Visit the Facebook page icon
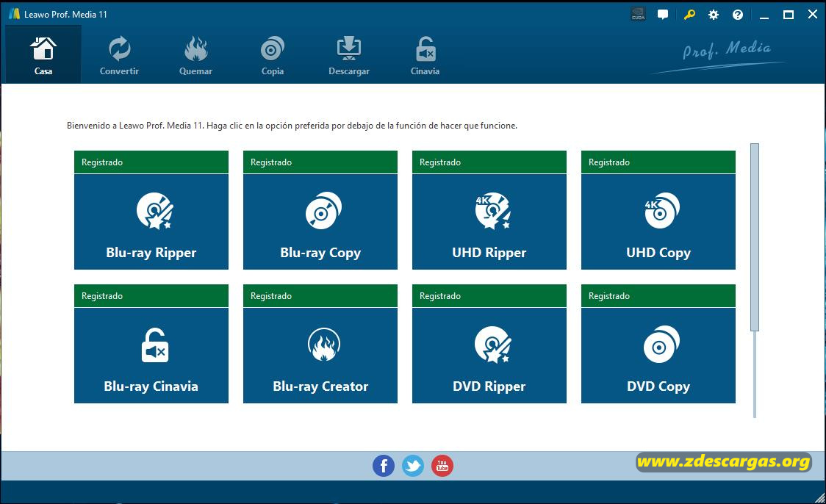 pyautogui.click(x=384, y=466)
